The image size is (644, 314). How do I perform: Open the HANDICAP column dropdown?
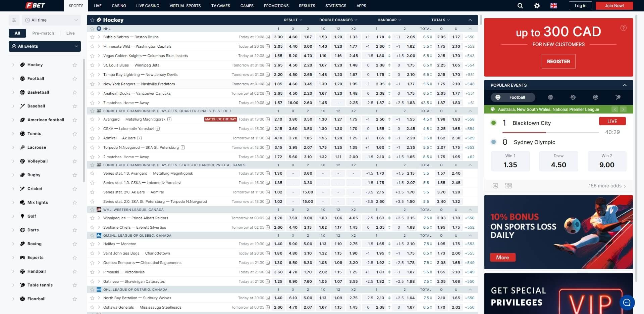tap(389, 20)
